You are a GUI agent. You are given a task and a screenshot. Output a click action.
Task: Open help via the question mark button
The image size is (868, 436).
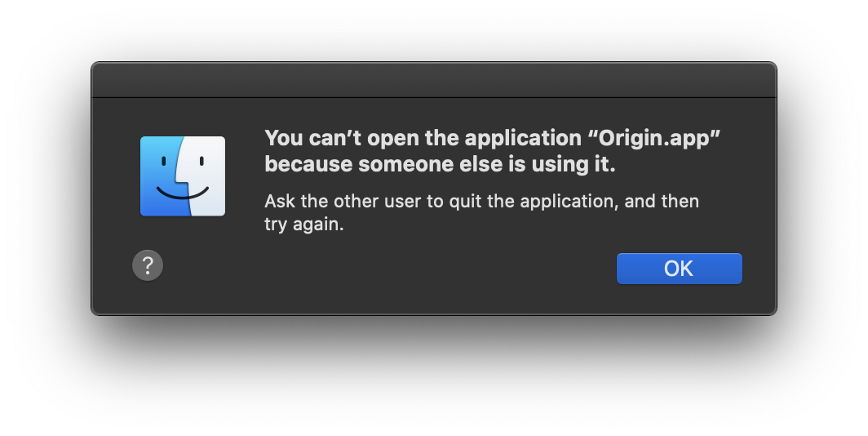[147, 265]
